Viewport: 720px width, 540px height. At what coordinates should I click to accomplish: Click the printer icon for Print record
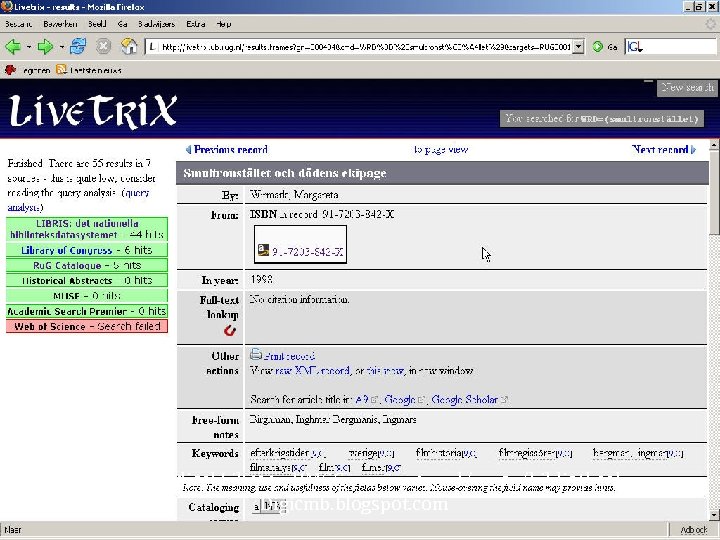(256, 354)
